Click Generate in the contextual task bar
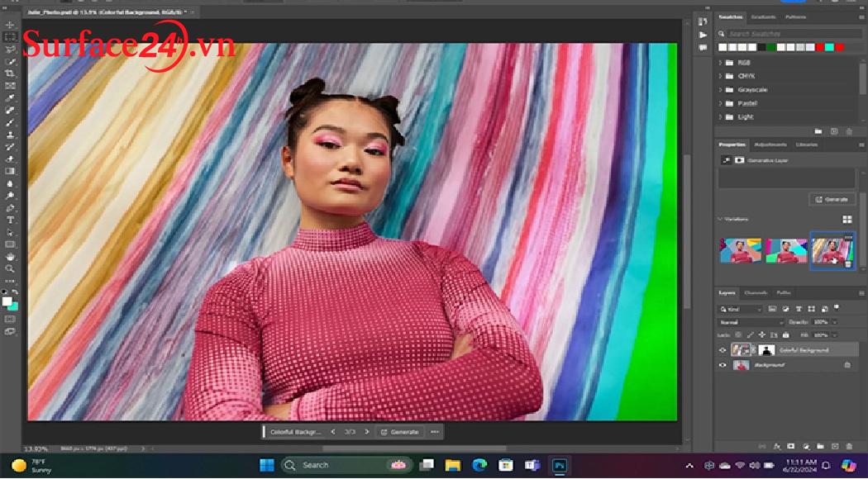The width and height of the screenshot is (868, 479). coord(399,432)
